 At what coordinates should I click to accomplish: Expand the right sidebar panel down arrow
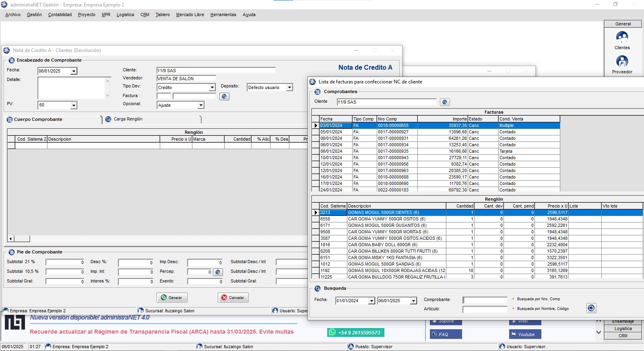click(599, 332)
